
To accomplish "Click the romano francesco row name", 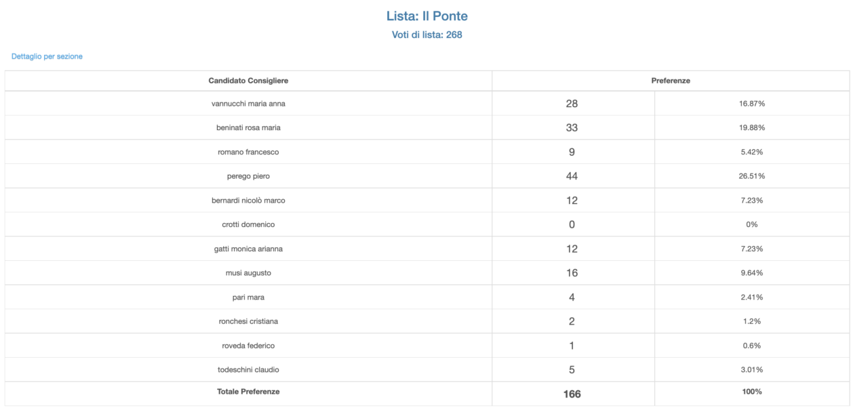I will [248, 152].
